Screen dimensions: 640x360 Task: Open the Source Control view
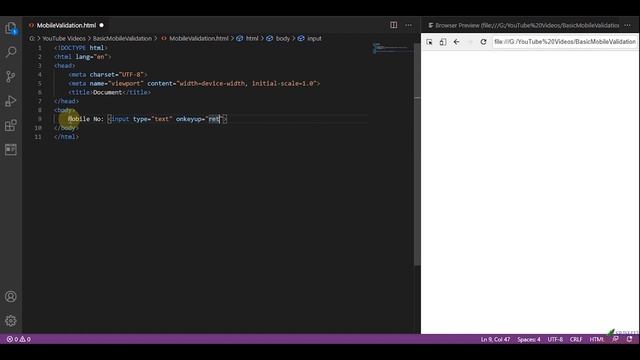pyautogui.click(x=11, y=76)
